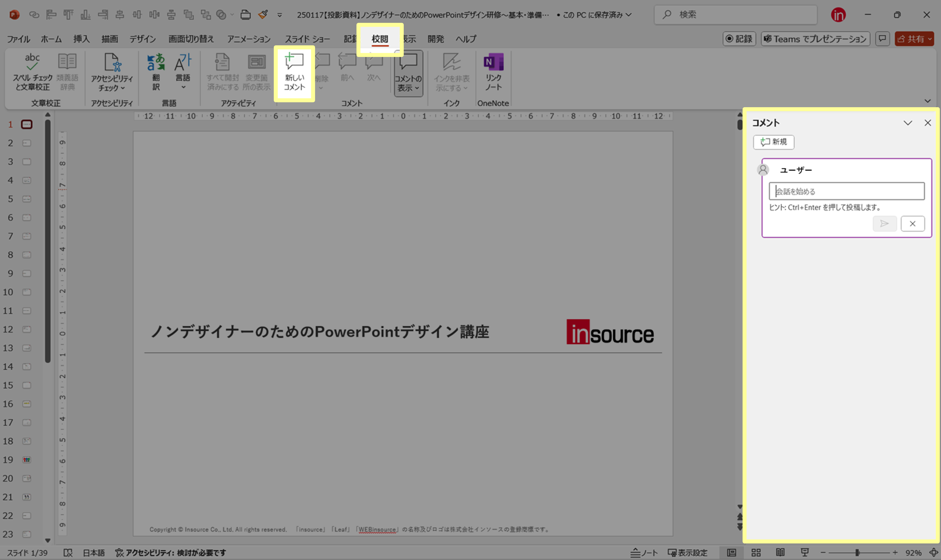The image size is (941, 560).
Task: Click the Align Right icon in quick access toolbar
Action: point(103,15)
